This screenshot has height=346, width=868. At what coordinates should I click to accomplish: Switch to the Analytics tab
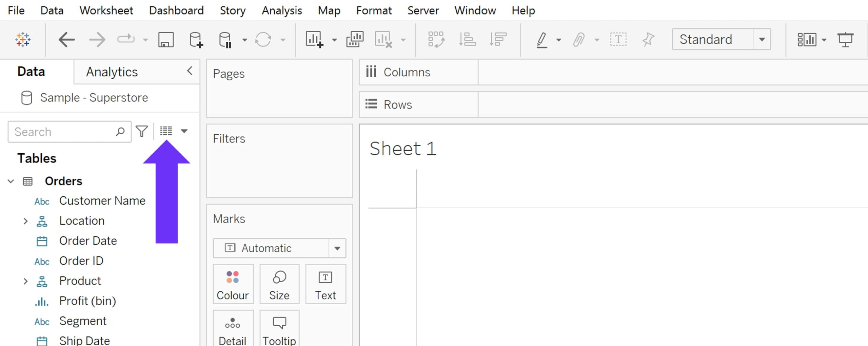[112, 72]
